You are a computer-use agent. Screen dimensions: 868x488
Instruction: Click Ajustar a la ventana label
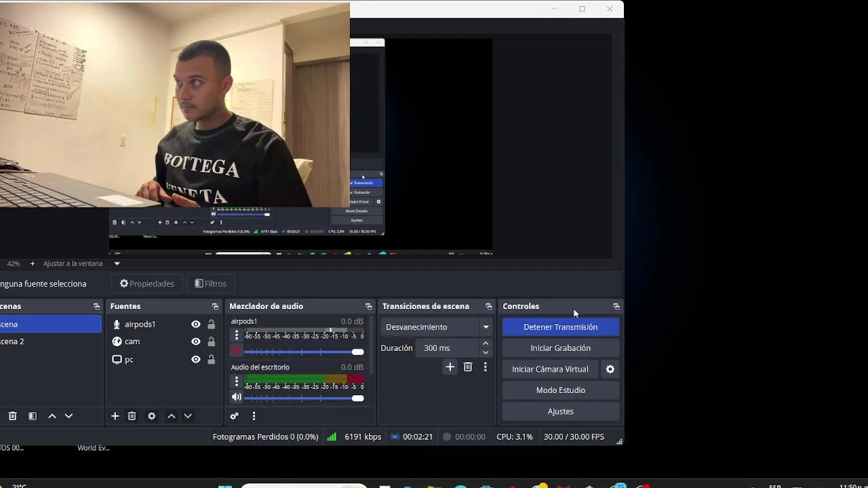tap(73, 264)
